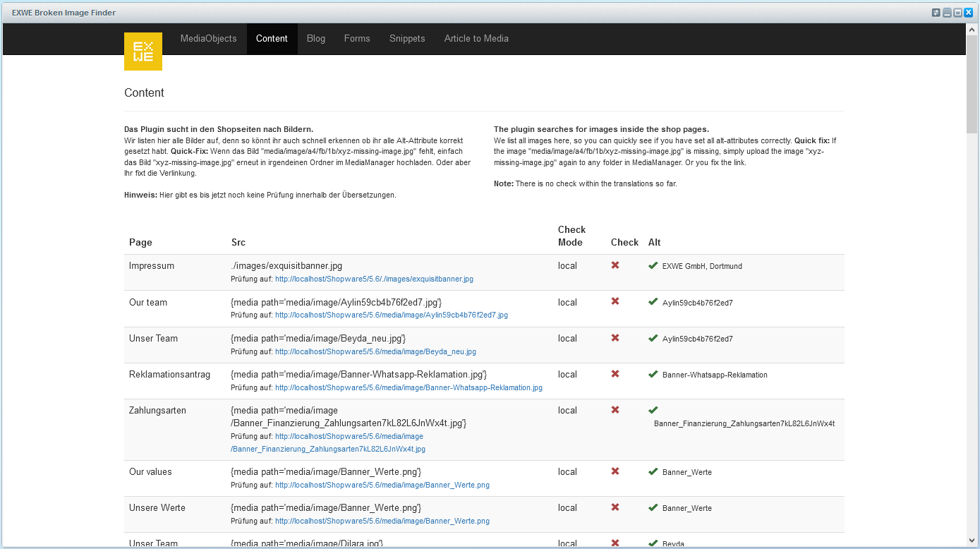Viewport: 980px width, 549px height.
Task: Select the Unsere Werte page cell
Action: click(x=157, y=508)
